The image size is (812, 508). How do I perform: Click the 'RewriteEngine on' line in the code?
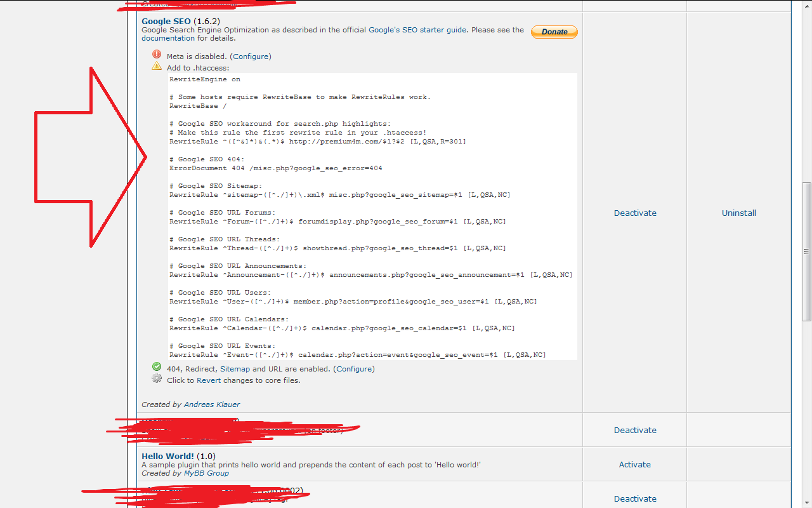pos(205,79)
